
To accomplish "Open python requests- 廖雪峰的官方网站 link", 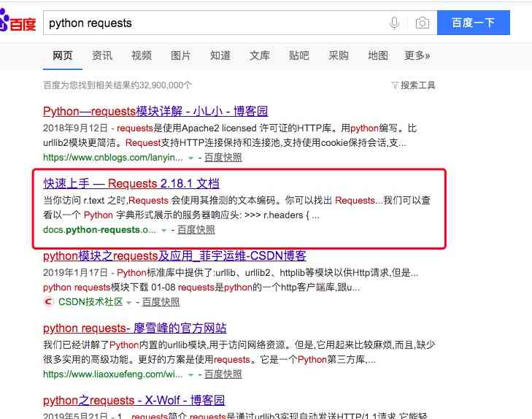I will pos(135,328).
